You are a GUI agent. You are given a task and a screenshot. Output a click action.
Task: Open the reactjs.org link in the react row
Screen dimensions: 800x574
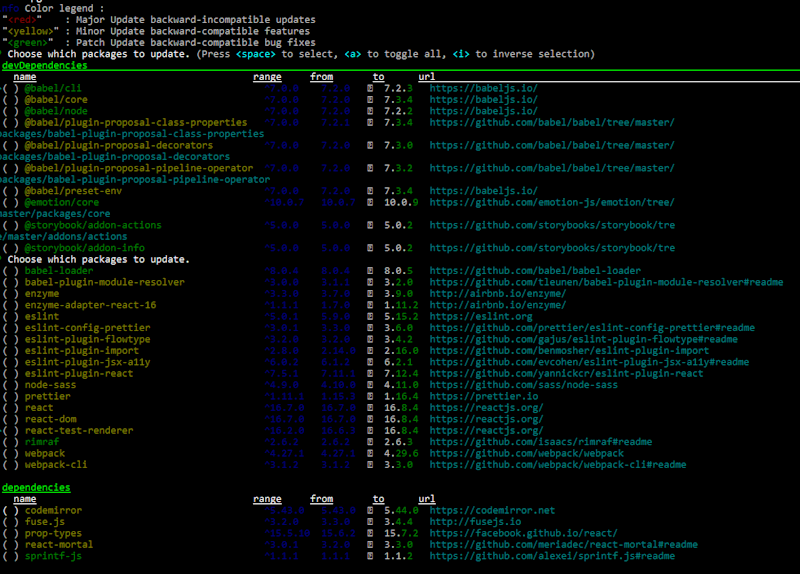tap(486, 408)
